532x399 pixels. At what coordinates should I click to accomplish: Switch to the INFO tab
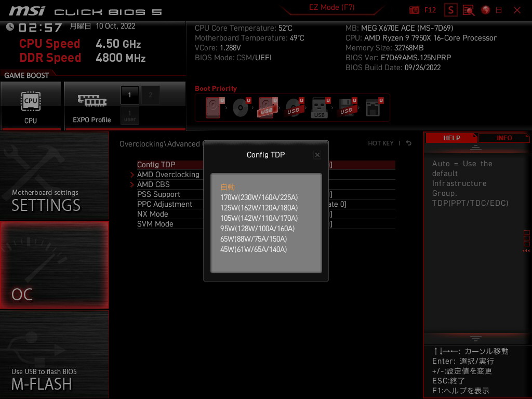pyautogui.click(x=504, y=138)
